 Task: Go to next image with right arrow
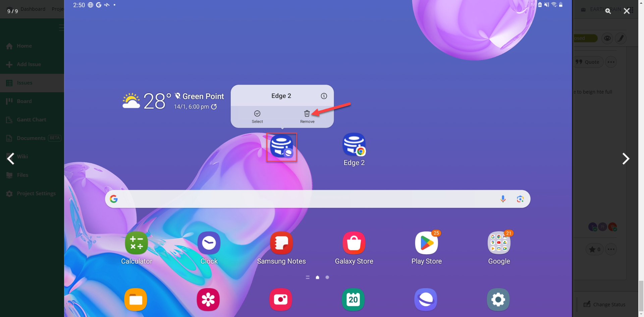[x=626, y=159]
